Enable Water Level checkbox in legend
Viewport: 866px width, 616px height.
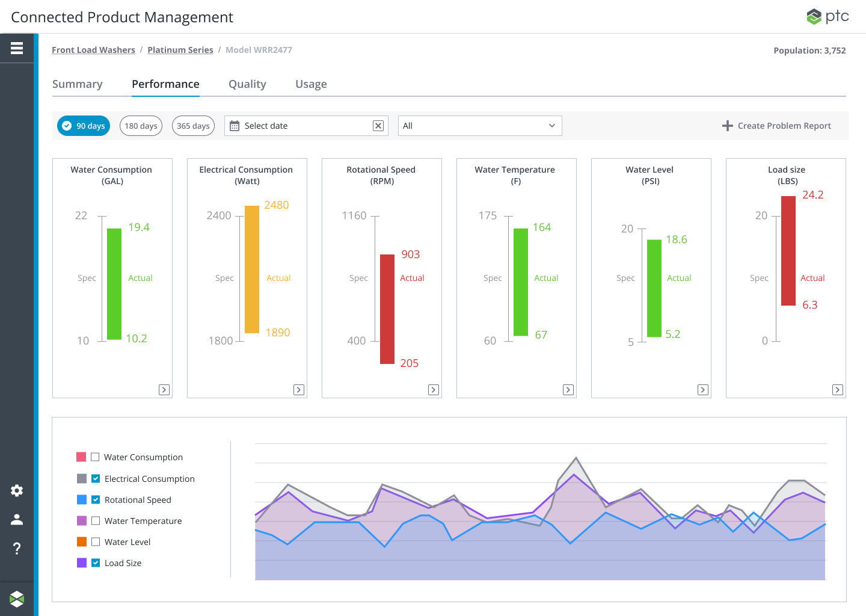[96, 542]
